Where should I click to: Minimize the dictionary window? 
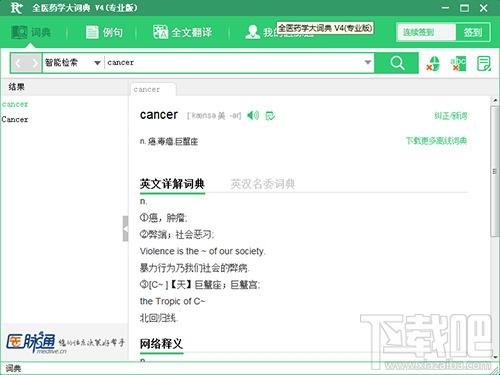445,8
